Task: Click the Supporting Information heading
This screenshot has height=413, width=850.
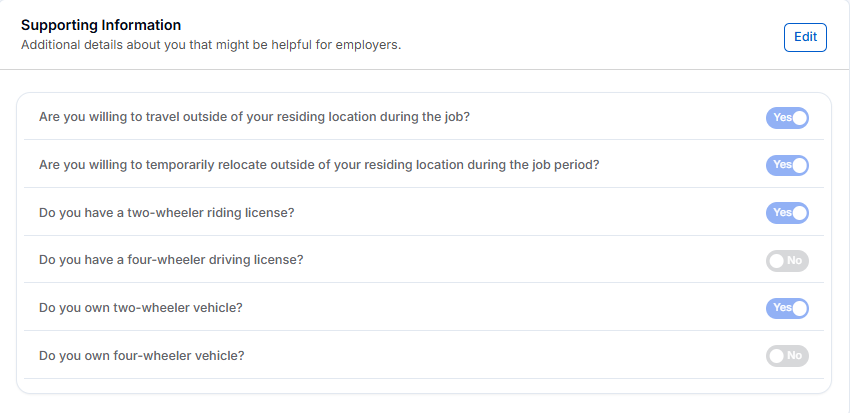Action: point(101,24)
